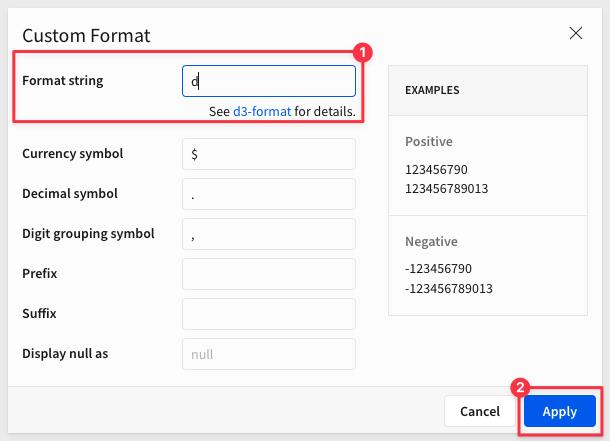Apply the custom format
Viewport: 610px width, 441px height.
coord(560,411)
